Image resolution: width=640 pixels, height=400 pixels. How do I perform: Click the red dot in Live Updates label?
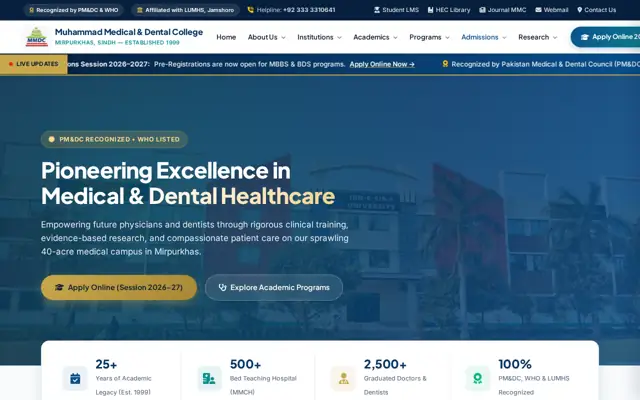pos(11,64)
